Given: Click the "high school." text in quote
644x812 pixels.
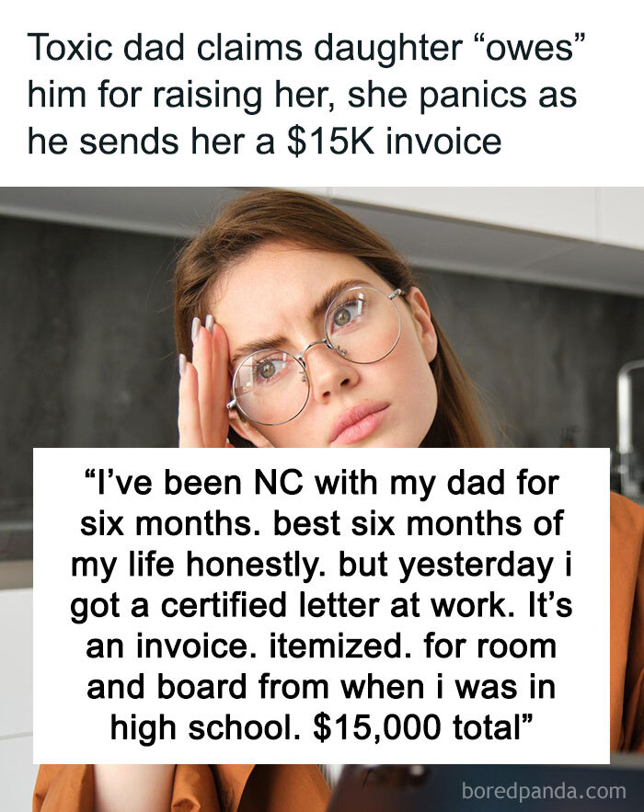Looking at the screenshot, I should coord(206,726).
